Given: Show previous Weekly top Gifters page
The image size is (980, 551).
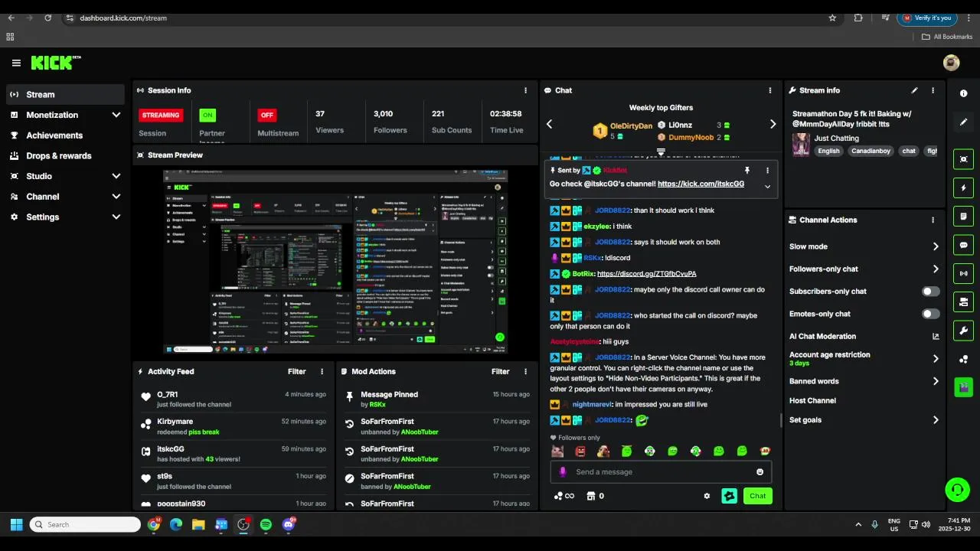Looking at the screenshot, I should pos(549,124).
